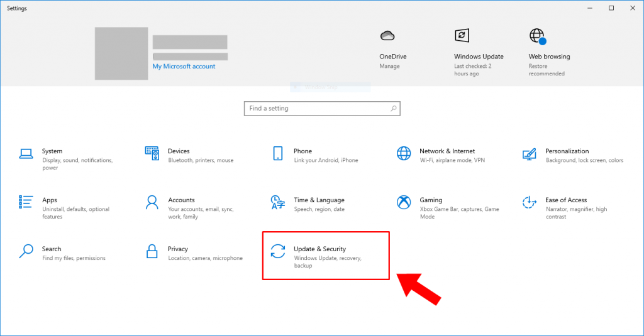Minimize the Settings window
This screenshot has height=336, width=644.
point(590,8)
